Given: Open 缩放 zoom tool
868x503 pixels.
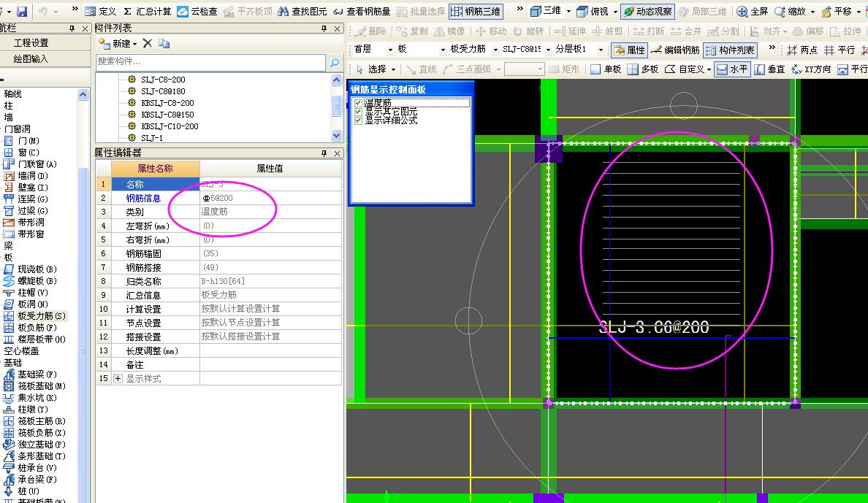Looking at the screenshot, I should pyautogui.click(x=791, y=11).
